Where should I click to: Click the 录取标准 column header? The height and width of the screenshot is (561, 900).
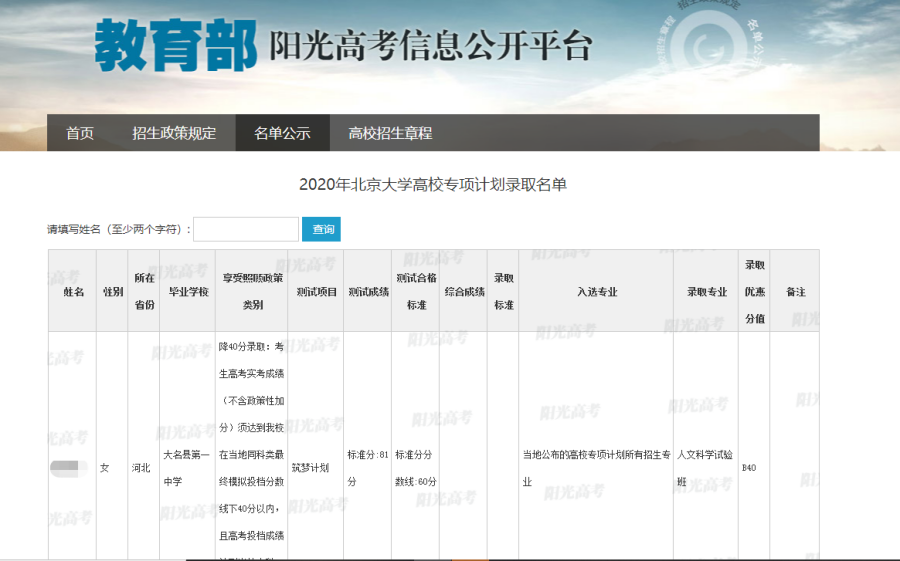[503, 291]
